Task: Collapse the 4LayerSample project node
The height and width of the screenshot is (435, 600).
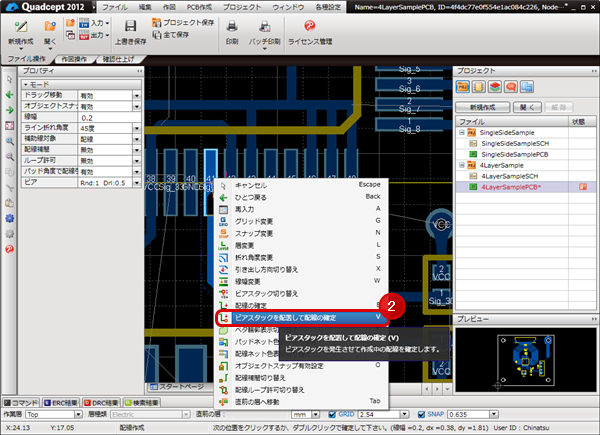Action: pos(461,165)
